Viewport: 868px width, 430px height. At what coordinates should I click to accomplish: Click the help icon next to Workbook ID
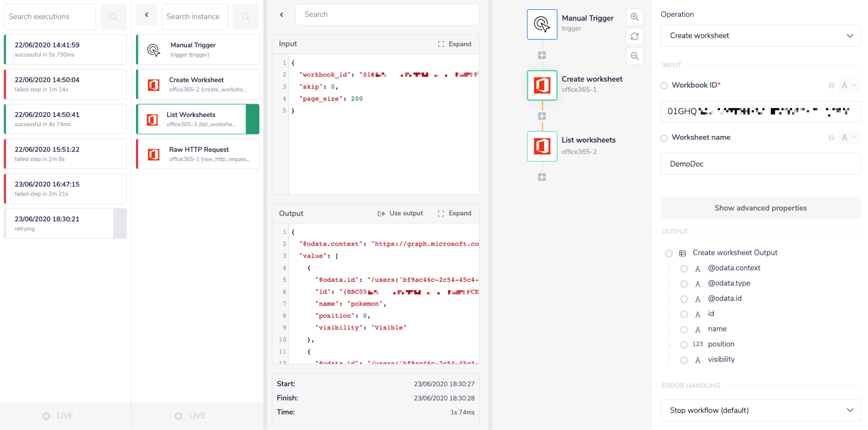[832, 85]
